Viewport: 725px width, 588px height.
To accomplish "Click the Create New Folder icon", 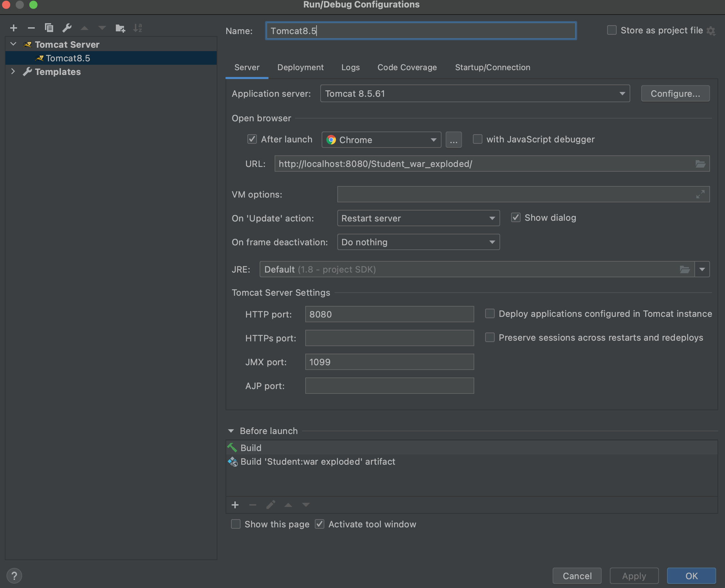I will 120,28.
